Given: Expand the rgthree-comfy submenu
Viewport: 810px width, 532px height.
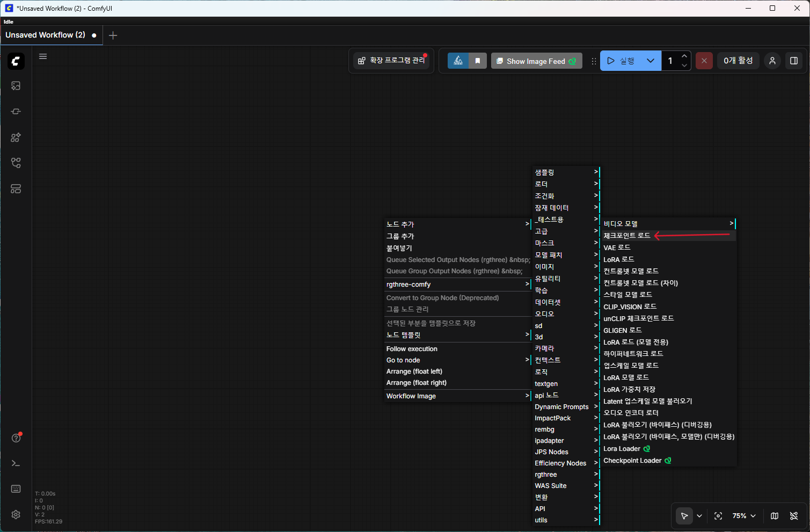Looking at the screenshot, I should [458, 285].
